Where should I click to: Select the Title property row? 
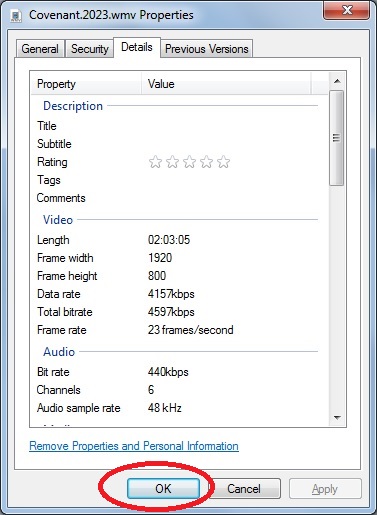(x=177, y=126)
